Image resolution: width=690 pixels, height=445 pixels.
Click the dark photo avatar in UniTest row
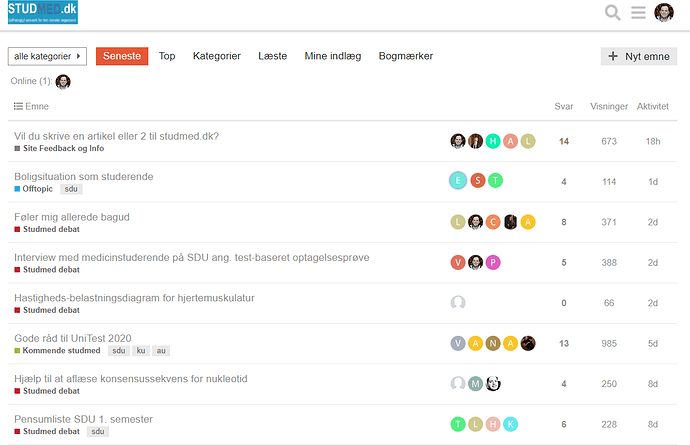[528, 343]
